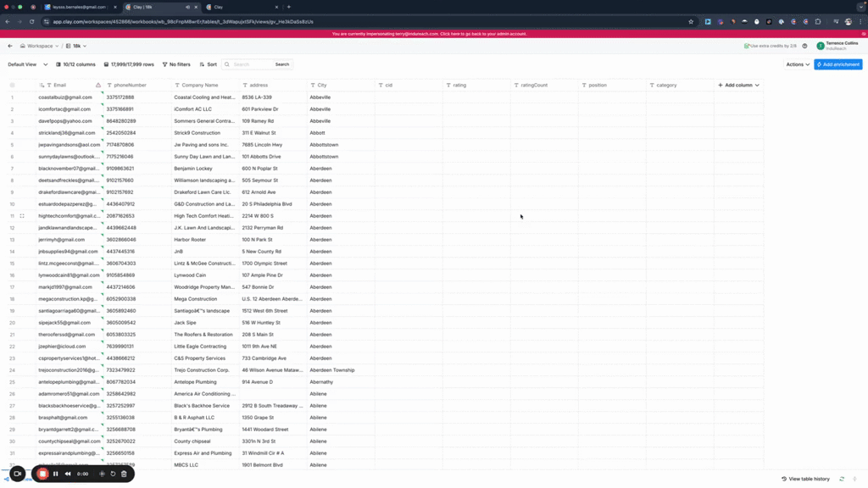Open the No filters funnel option

(176, 64)
